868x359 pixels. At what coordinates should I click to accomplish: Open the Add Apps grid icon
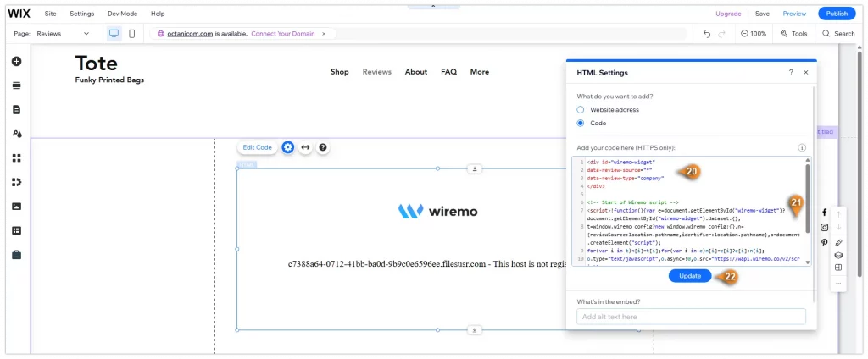click(17, 158)
